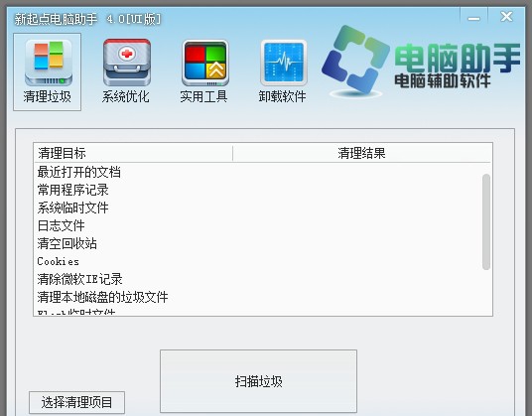Close the 新起点电脑助手 window

[x=506, y=16]
